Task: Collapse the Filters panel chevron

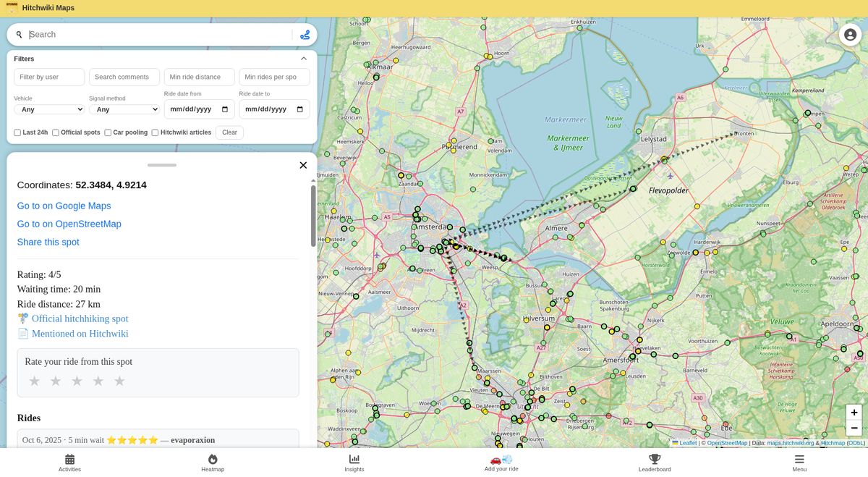Action: [304, 59]
